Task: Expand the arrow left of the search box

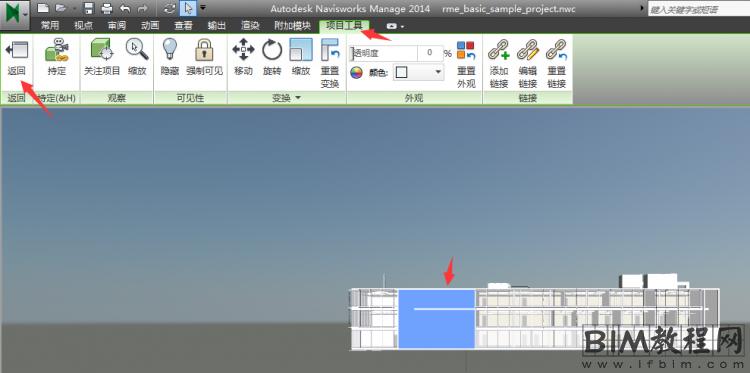Action: click(642, 9)
